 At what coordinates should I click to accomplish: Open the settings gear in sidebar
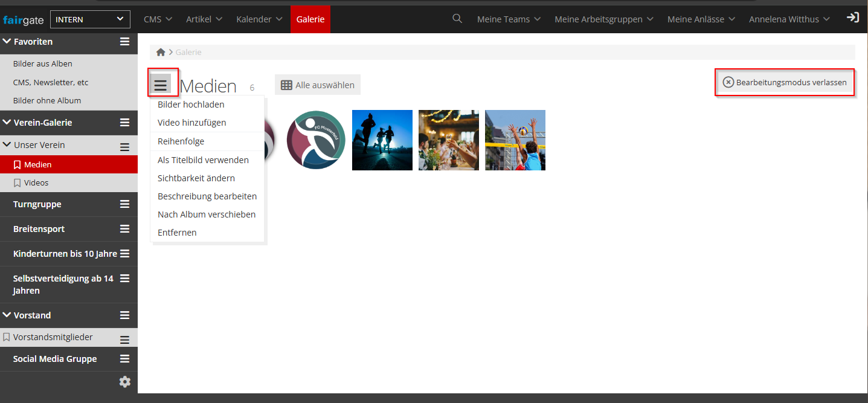point(124,382)
